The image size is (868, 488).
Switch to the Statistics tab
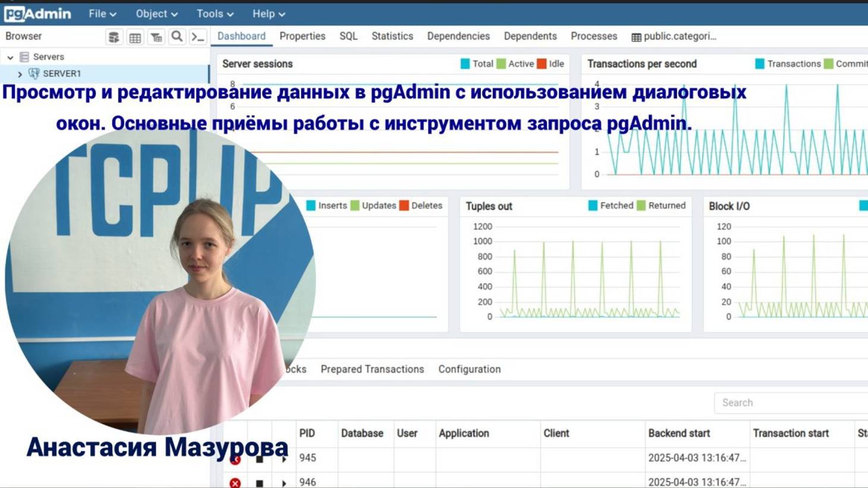coord(392,36)
